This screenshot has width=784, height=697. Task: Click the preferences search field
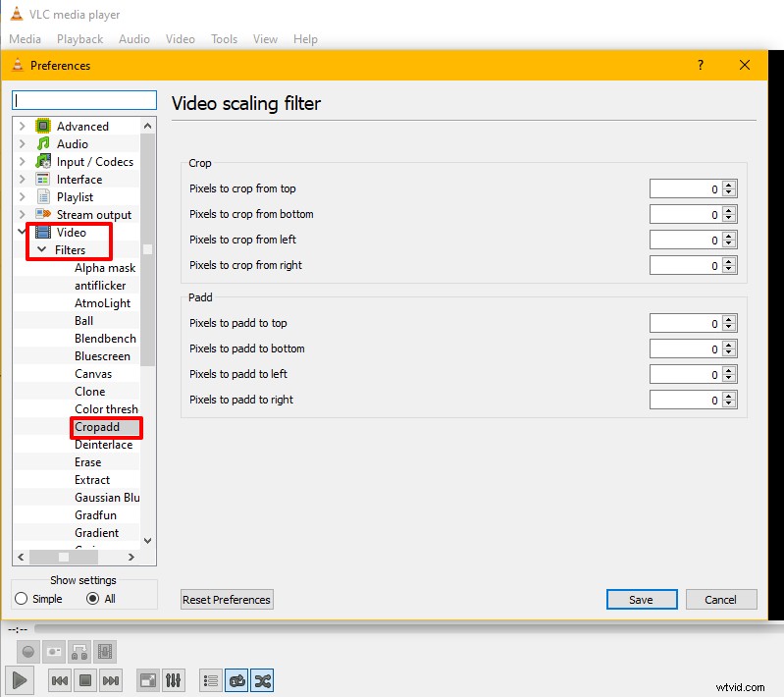point(84,100)
